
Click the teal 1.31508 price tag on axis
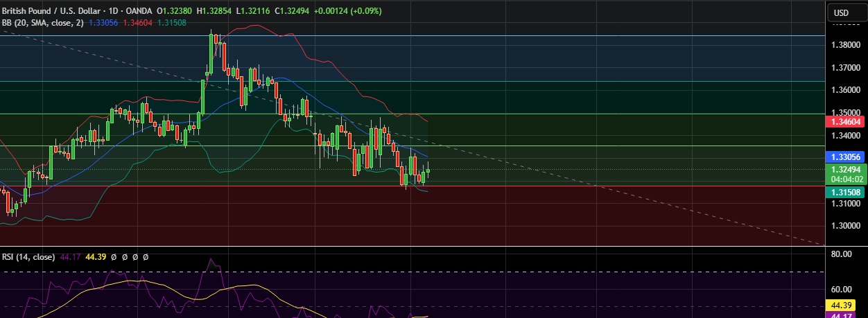point(844,192)
